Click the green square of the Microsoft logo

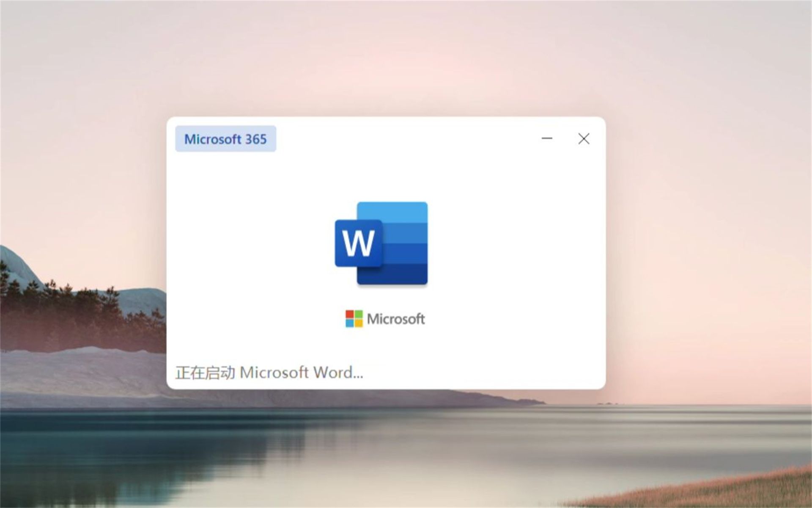point(358,314)
